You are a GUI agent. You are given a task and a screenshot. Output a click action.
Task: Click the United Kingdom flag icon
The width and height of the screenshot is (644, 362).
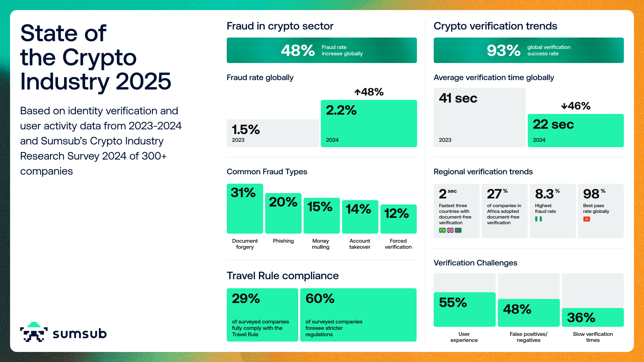tap(450, 230)
